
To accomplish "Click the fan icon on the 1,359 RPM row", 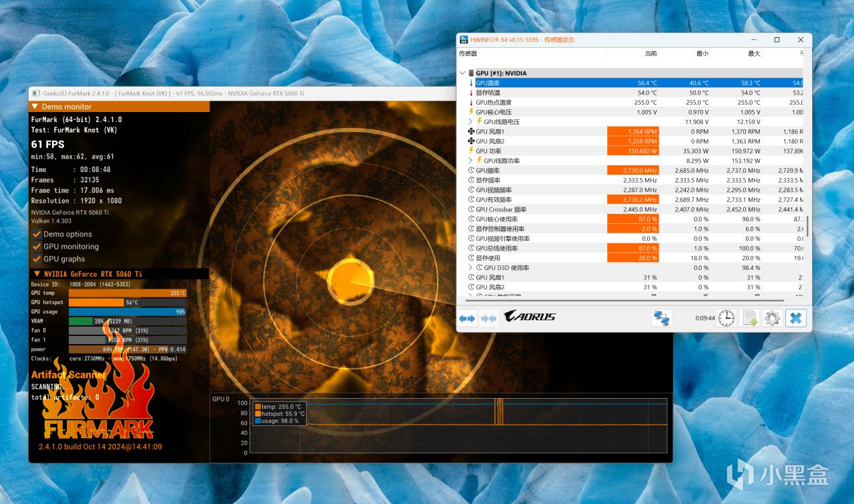I will [x=471, y=141].
